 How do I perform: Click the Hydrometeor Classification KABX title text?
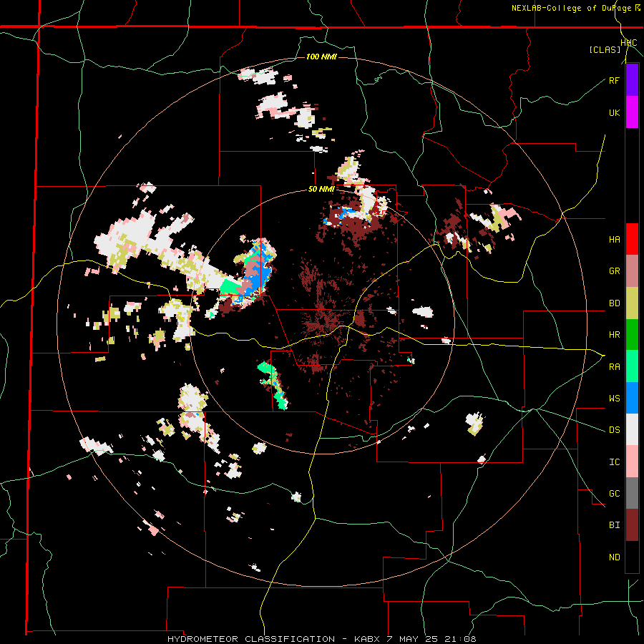[321, 639]
